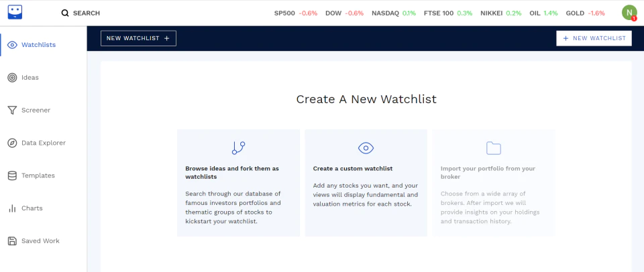Viewport: 644px width, 272px height.
Task: Click the folder icon on import card
Action: 494,148
